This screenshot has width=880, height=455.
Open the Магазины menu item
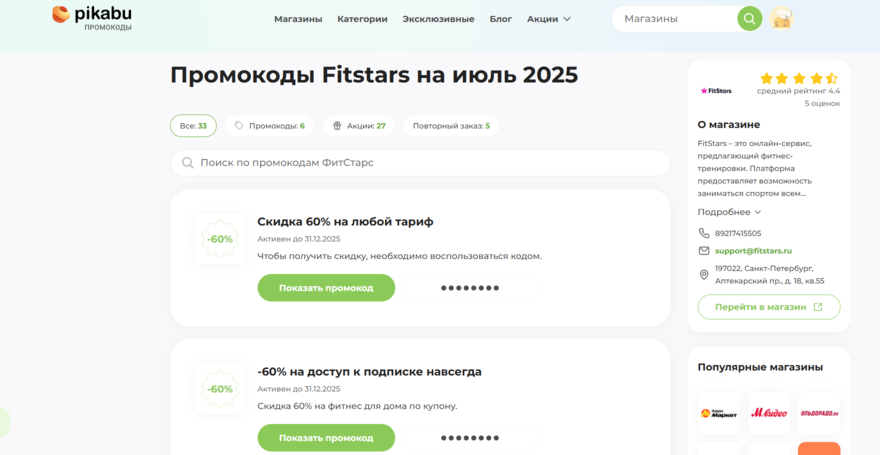[298, 19]
